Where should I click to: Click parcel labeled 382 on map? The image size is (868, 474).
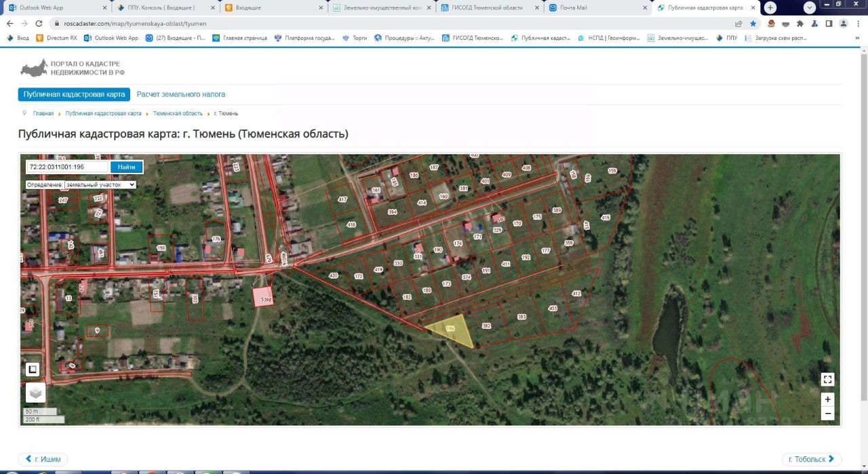point(486,326)
